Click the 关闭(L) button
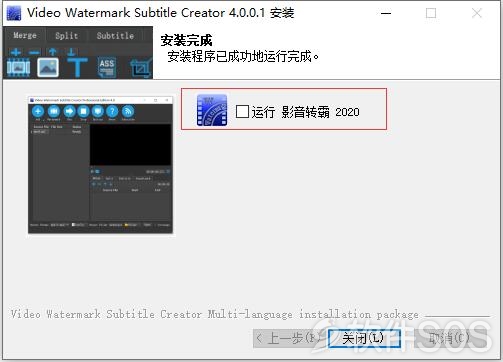Screen dimensions: 503x362 364,339
